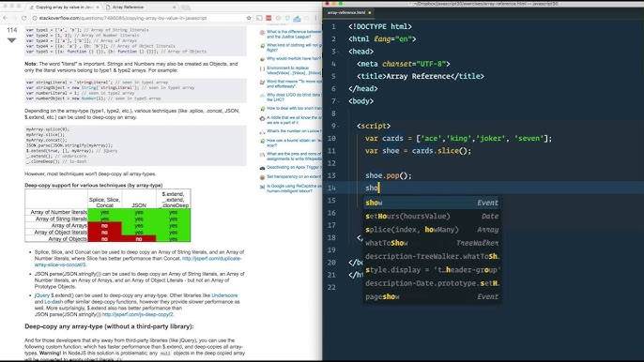The height and width of the screenshot is (362, 644).
Task: Pick 'setHours(hoursValue)' from autocomplete list
Action: (x=432, y=217)
